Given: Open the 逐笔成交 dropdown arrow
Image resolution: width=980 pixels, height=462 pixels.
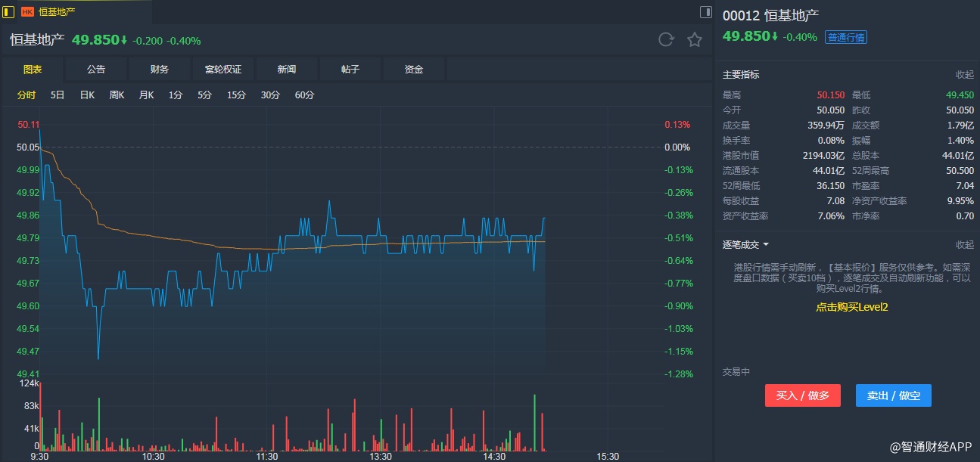Looking at the screenshot, I should (766, 245).
